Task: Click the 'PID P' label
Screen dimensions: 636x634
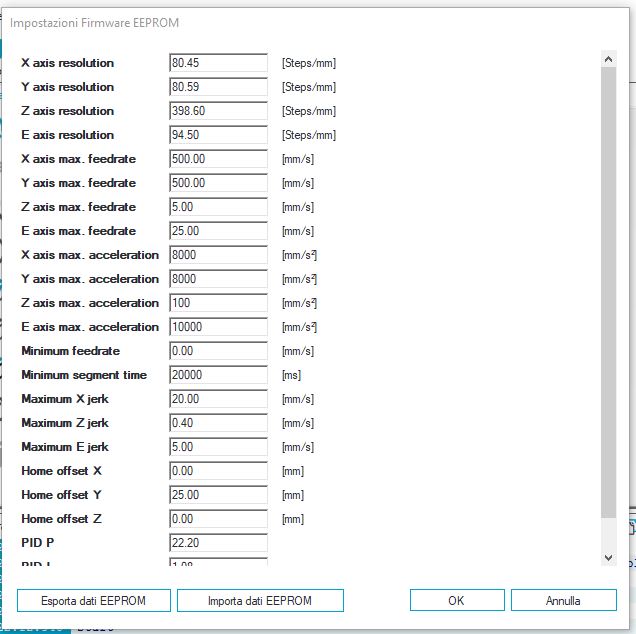Action: pyautogui.click(x=37, y=542)
